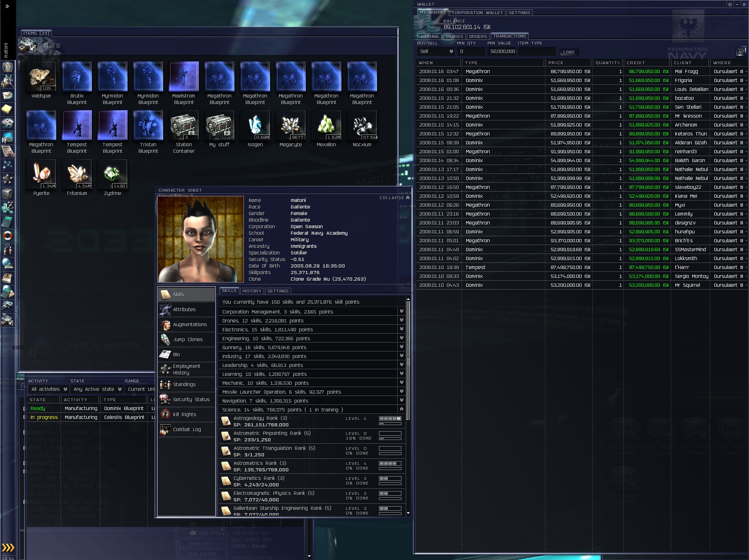Switch Items window to details view

52,46
